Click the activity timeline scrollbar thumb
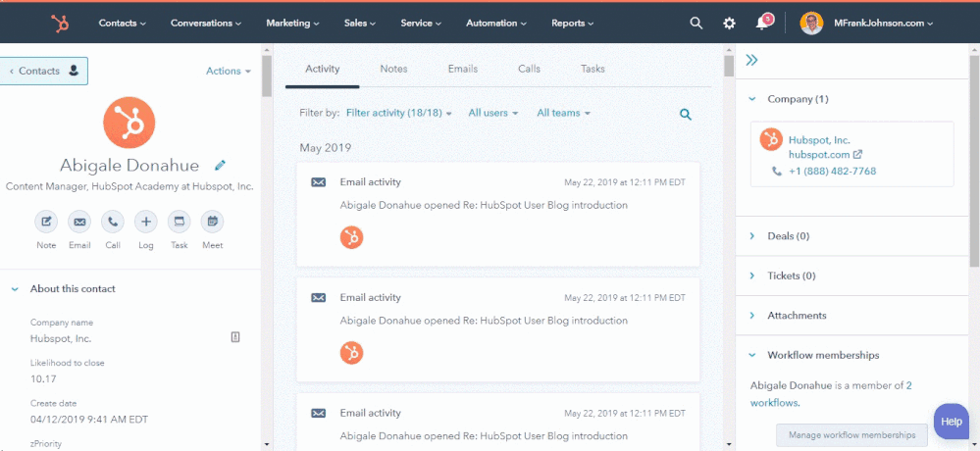The height and width of the screenshot is (451, 980). click(729, 65)
